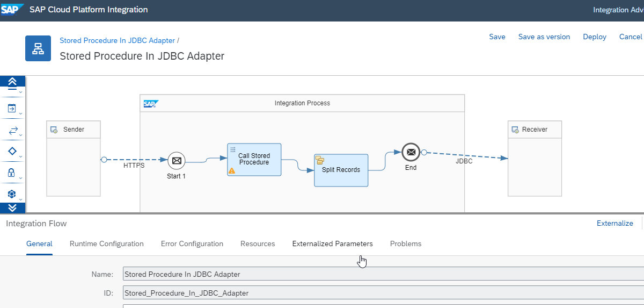Expand the dropdown arrow beside the transformer arrows icon

(21, 134)
